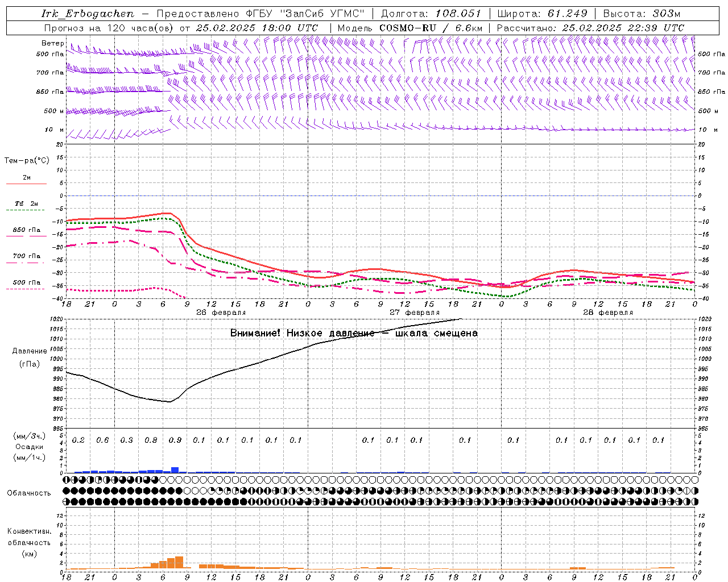The height and width of the screenshot is (582, 728).
Task: Click the Облачность row label
Action: [x=29, y=493]
